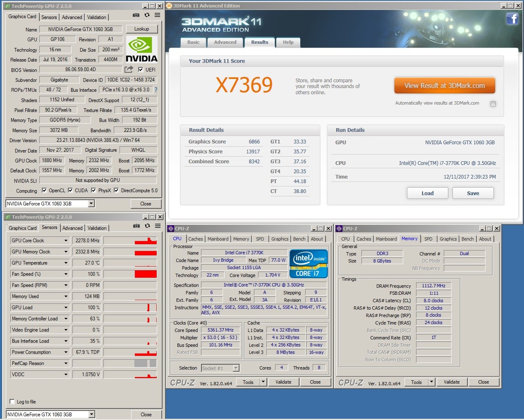Click the Core Speed value 5361.37 MHz

pos(220,330)
